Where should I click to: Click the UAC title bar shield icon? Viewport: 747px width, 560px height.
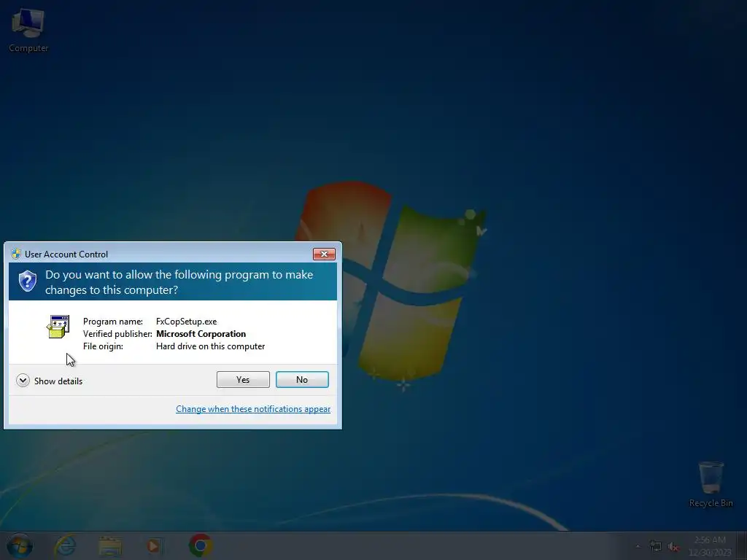click(x=16, y=254)
